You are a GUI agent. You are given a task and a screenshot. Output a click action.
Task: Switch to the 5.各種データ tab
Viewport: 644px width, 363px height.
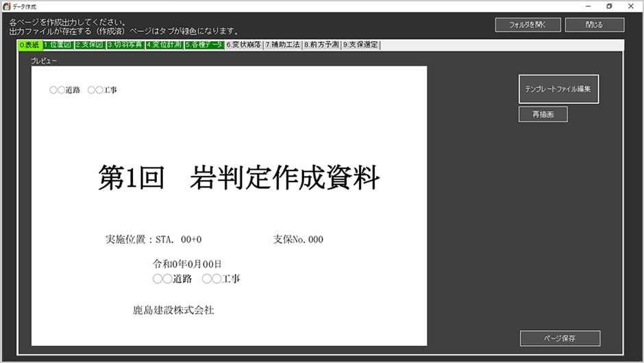pos(204,45)
